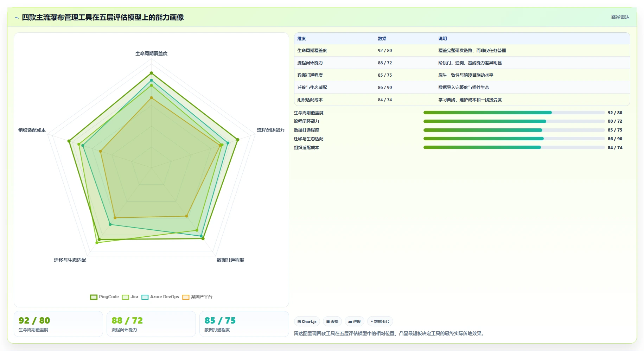Click the footer caption 雷达图呈现四款工具
644x351 pixels.
[x=389, y=333]
